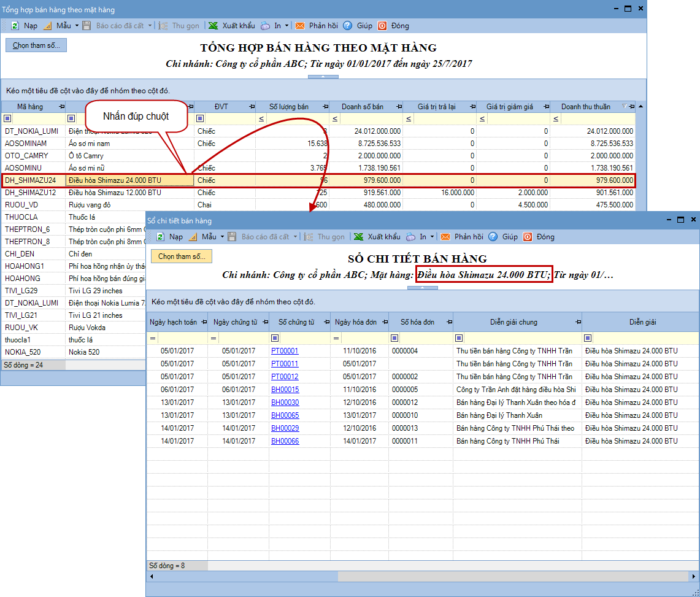Sort by Ngày hóa đơn column header

(x=355, y=322)
